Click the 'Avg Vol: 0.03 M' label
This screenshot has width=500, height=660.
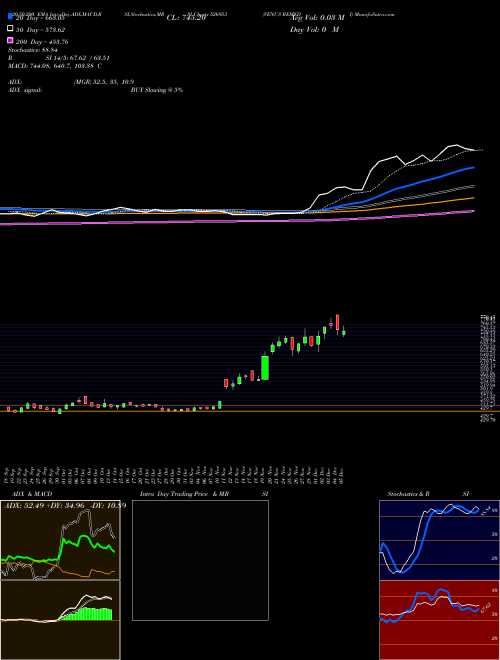[317, 17]
